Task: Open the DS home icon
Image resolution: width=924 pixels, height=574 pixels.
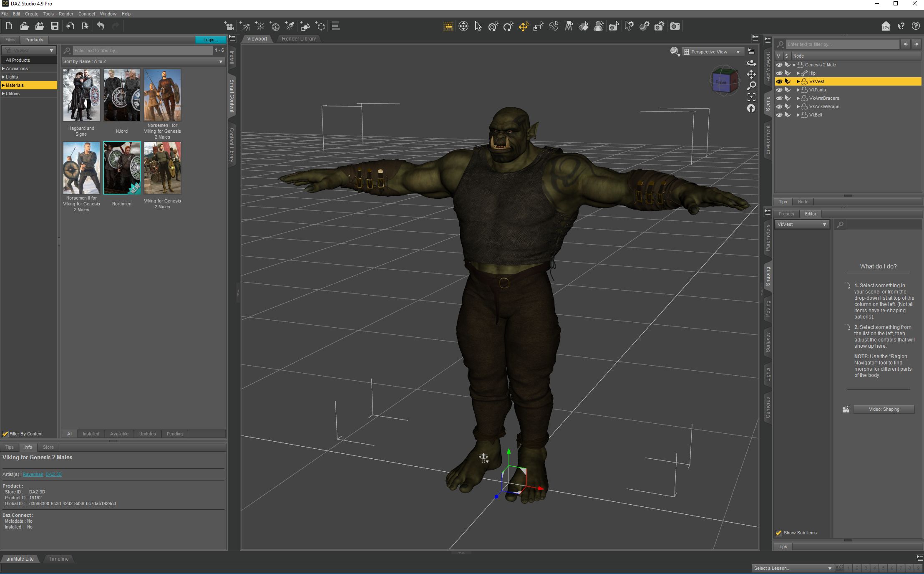Action: click(x=886, y=26)
